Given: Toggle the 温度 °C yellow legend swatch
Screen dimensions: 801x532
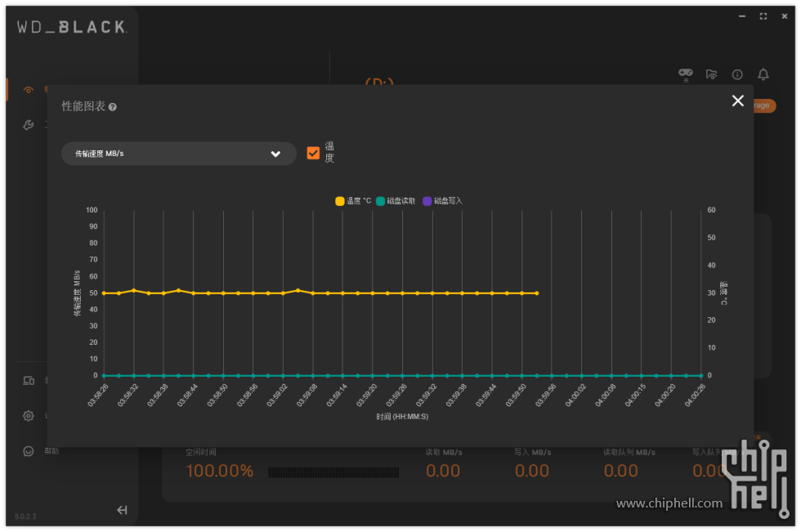Looking at the screenshot, I should pos(340,201).
